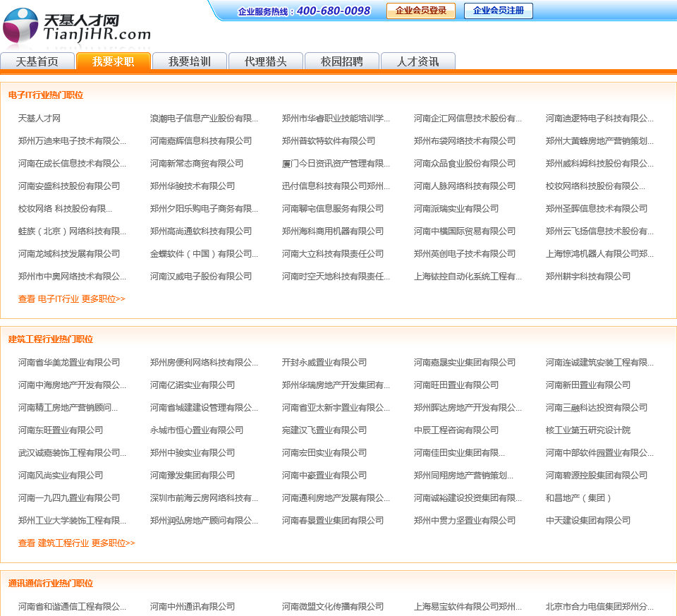Open 河南东旺置业有限公司
Image resolution: width=677 pixels, height=616 pixels.
pos(61,430)
